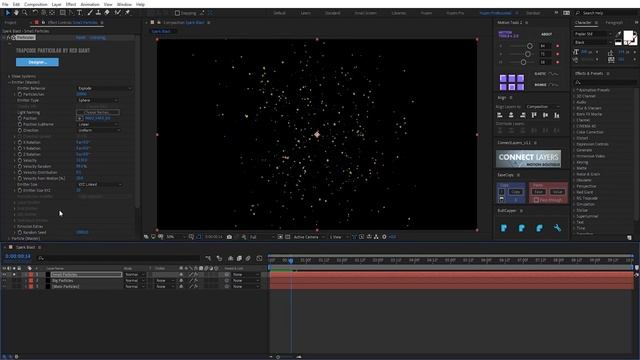Click the Align Vertical Center icon
Screen dimensions: 640x360
545,116
